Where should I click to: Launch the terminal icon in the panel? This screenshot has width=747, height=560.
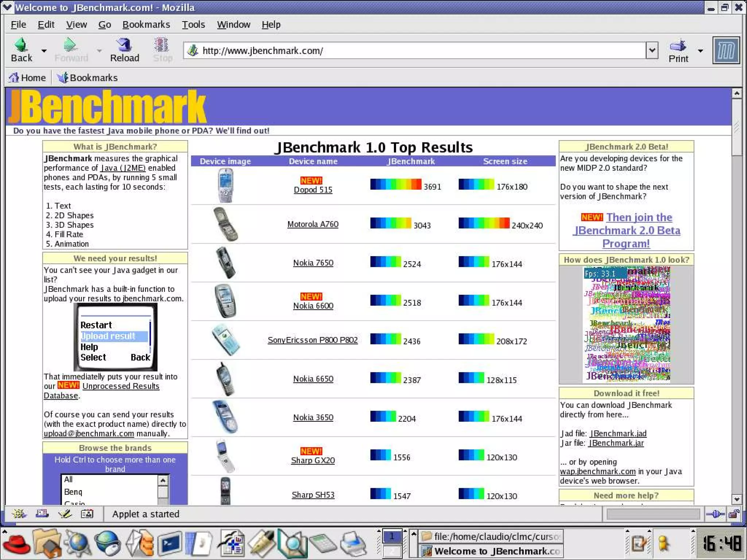(170, 544)
